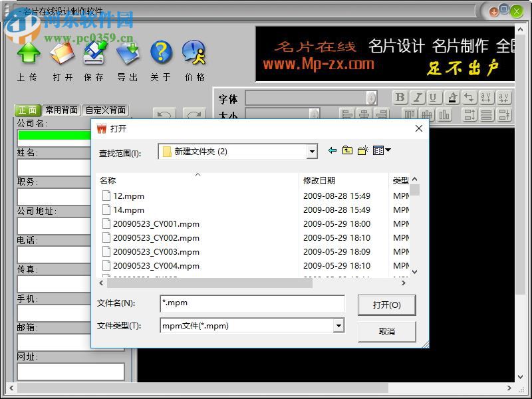
Task: Toggle bold text formatting
Action: (400, 97)
